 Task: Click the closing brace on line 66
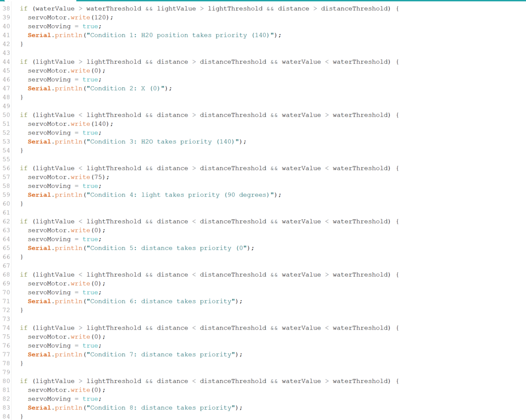click(x=22, y=257)
